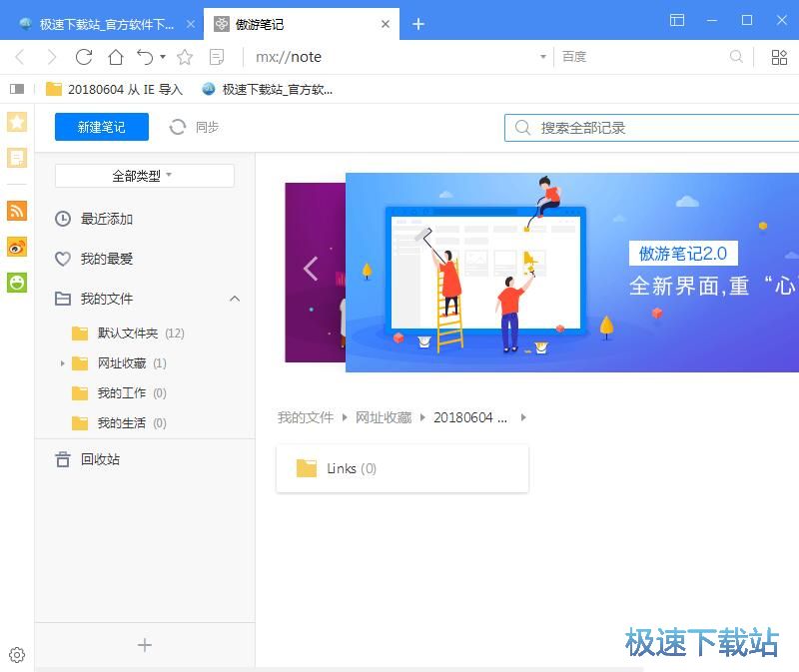
Task: Open the 20180604 从 IE 导入 bookmark folder
Action: tap(114, 89)
